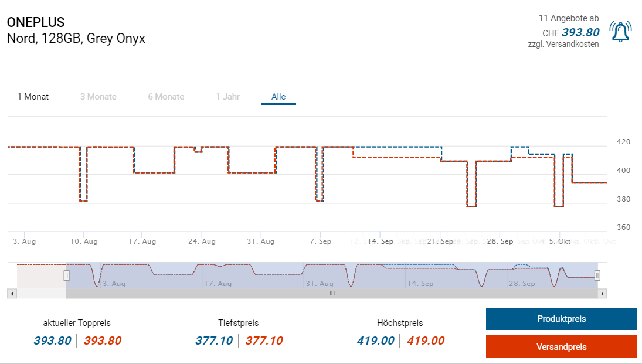Screen dimensions: 642x364
Task: Click the horizontal scrollbar thumb grip
Action: pyautogui.click(x=332, y=293)
